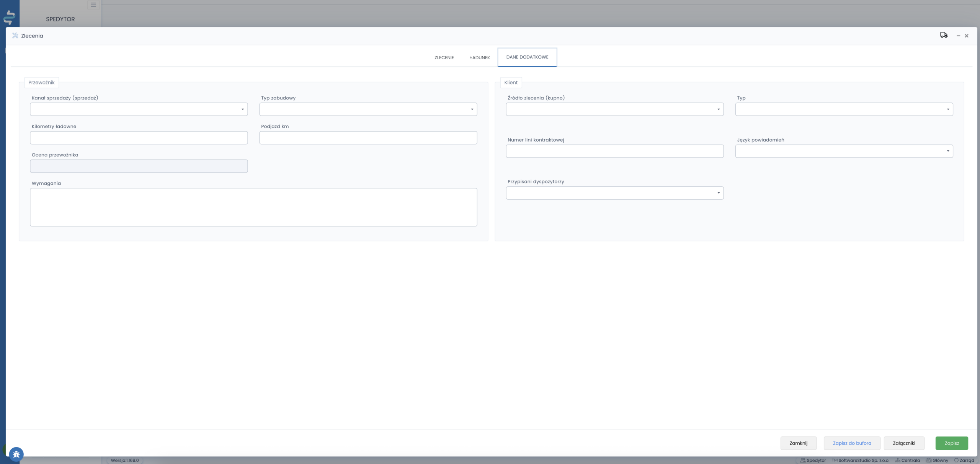Viewport: 980px width, 464px height.
Task: Click the accessibility bug icon button
Action: click(x=16, y=454)
